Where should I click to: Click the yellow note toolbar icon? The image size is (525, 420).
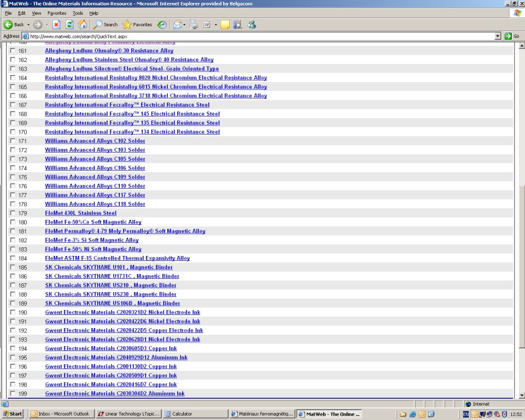pos(225,25)
